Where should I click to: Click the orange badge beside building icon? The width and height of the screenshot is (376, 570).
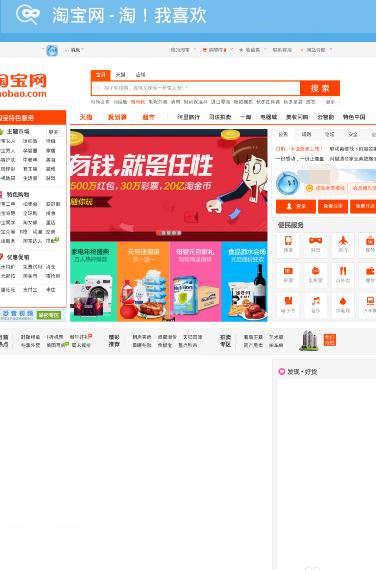(x=329, y=340)
